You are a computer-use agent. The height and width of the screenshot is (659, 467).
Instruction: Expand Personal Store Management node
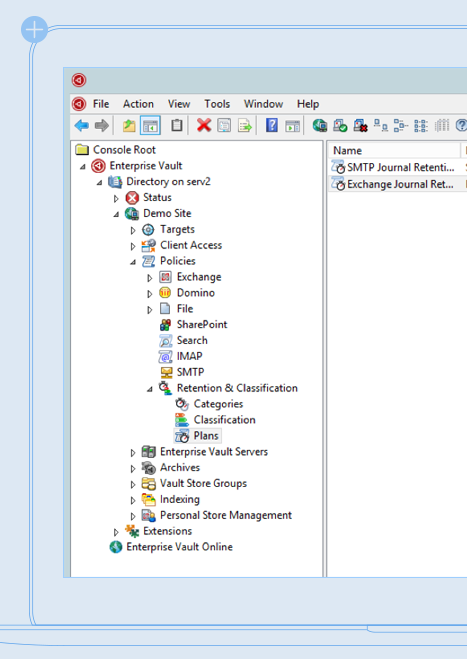pyautogui.click(x=133, y=516)
